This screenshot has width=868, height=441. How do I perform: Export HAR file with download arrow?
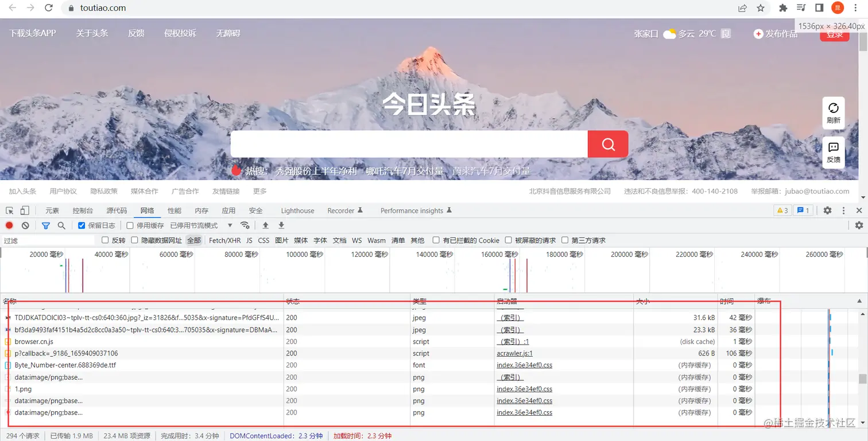[281, 225]
